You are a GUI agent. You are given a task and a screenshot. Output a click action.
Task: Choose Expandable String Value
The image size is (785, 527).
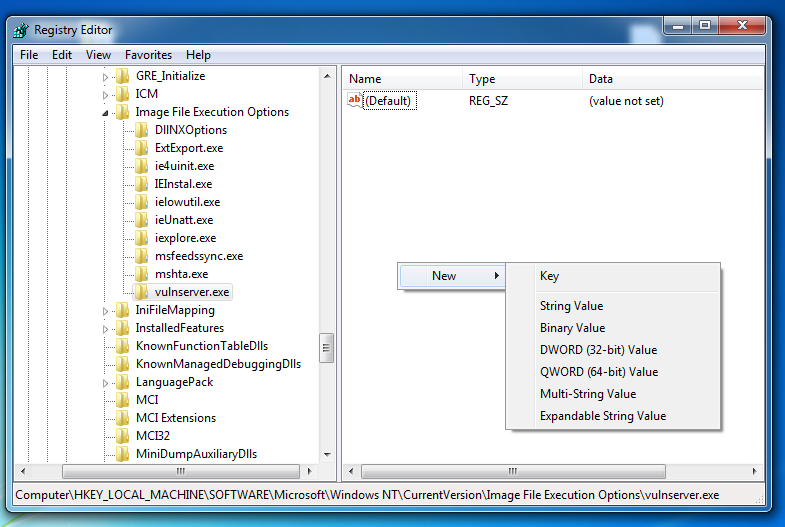613,416
